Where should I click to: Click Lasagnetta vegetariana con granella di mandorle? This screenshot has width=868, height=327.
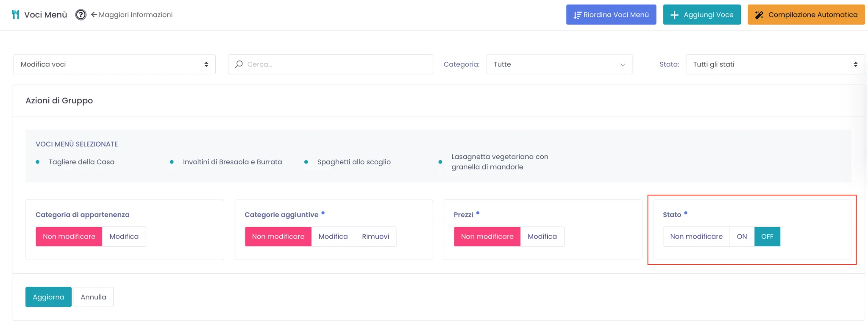(x=500, y=162)
